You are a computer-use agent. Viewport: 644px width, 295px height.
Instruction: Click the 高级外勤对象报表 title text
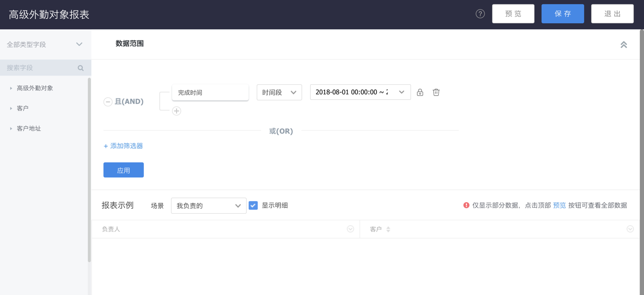tap(49, 15)
